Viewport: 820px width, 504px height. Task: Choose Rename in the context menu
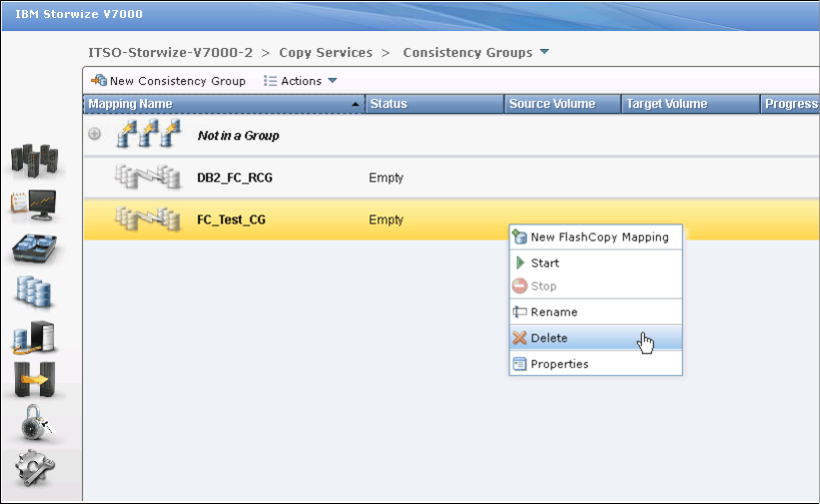(x=553, y=312)
